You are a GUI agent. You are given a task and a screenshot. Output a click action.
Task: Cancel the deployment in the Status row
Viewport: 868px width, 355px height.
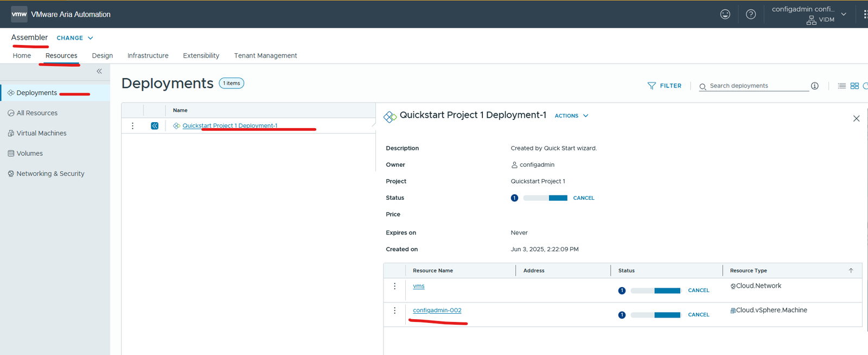click(x=584, y=198)
